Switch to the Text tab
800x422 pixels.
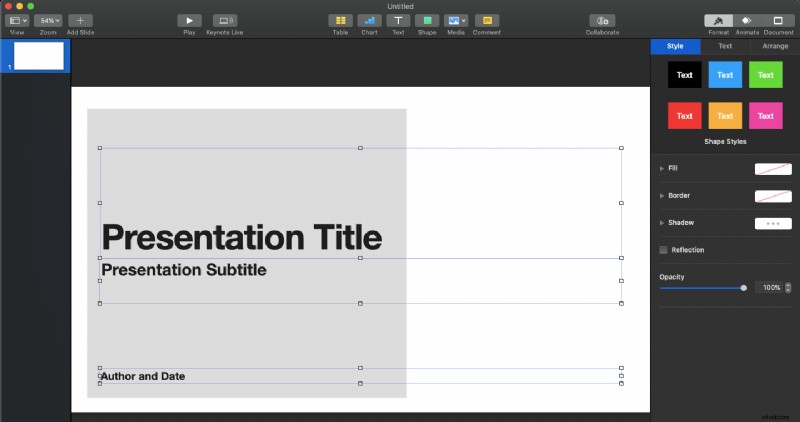725,46
